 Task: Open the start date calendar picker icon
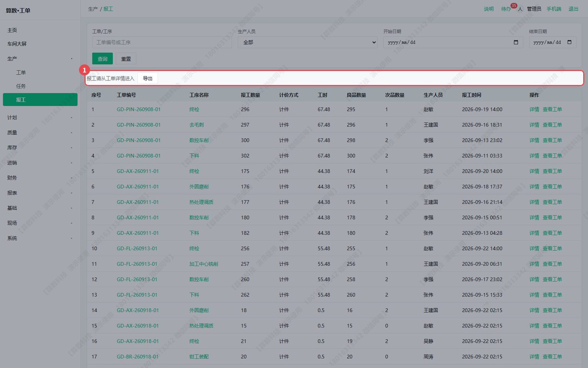pos(516,42)
